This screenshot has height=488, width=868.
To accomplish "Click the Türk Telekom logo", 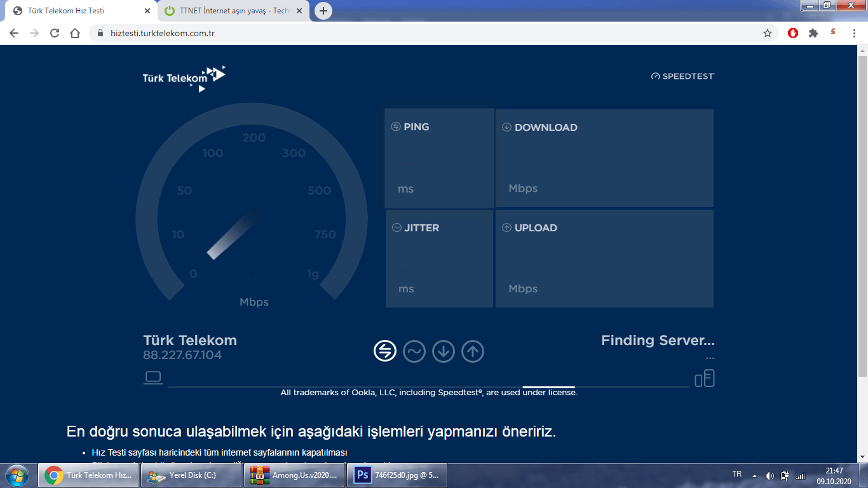I will click(x=184, y=78).
